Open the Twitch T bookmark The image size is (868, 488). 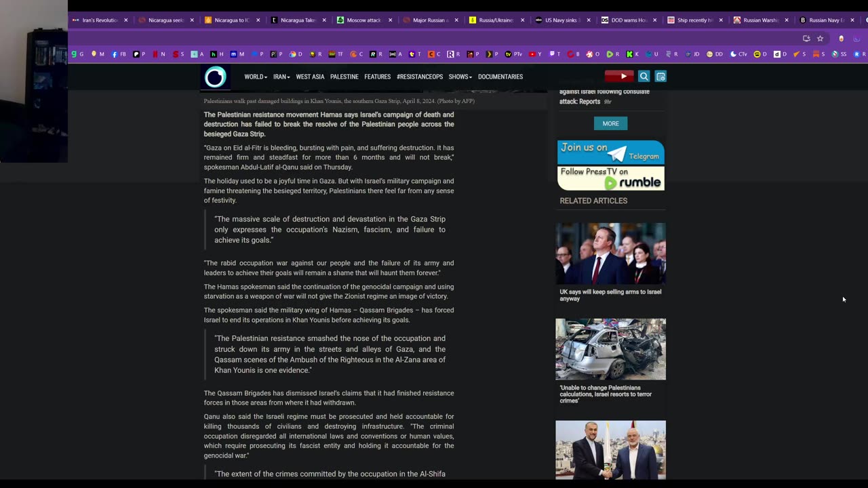[x=555, y=54]
